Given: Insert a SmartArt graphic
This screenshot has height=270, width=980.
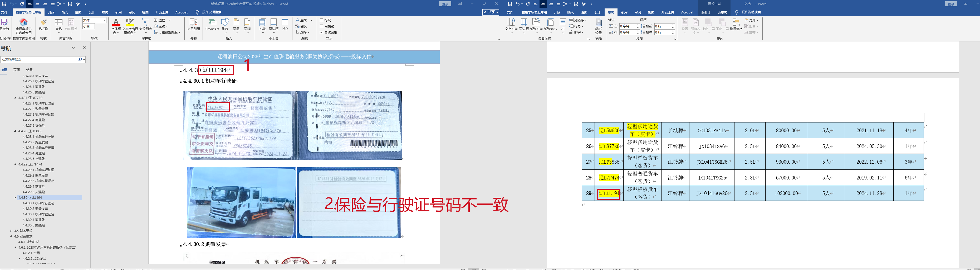Looking at the screenshot, I should coord(212,25).
